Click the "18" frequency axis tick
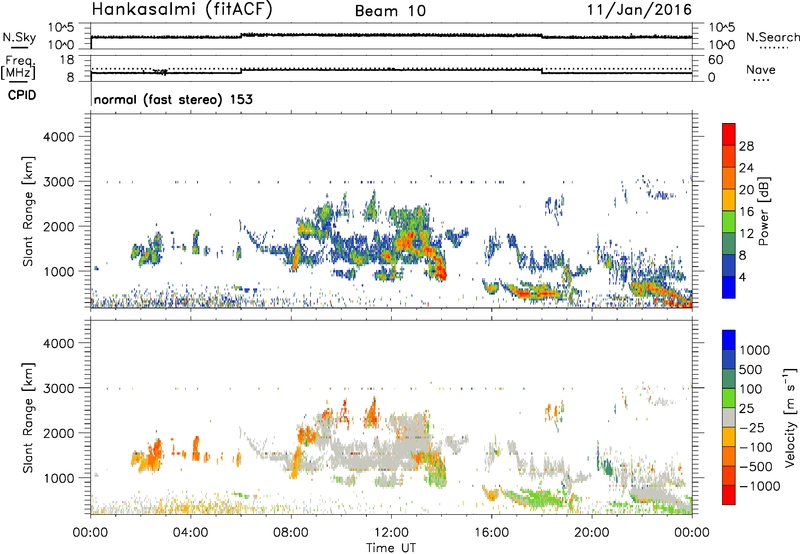This screenshot has height=554, width=800. point(67,60)
